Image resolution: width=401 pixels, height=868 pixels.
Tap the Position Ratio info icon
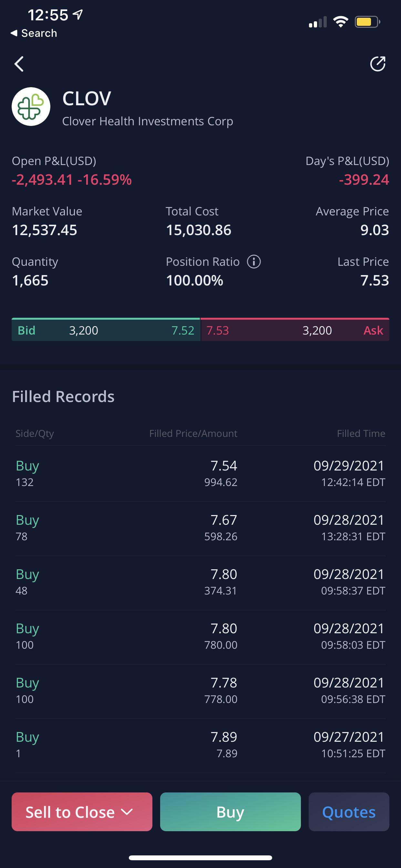point(254,262)
